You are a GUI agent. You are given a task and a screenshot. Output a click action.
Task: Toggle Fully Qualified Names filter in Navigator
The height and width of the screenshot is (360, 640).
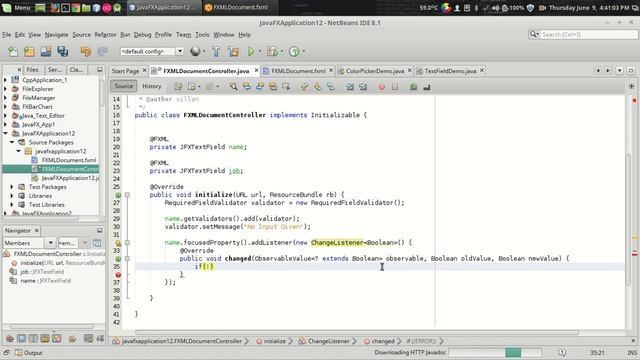[73, 338]
